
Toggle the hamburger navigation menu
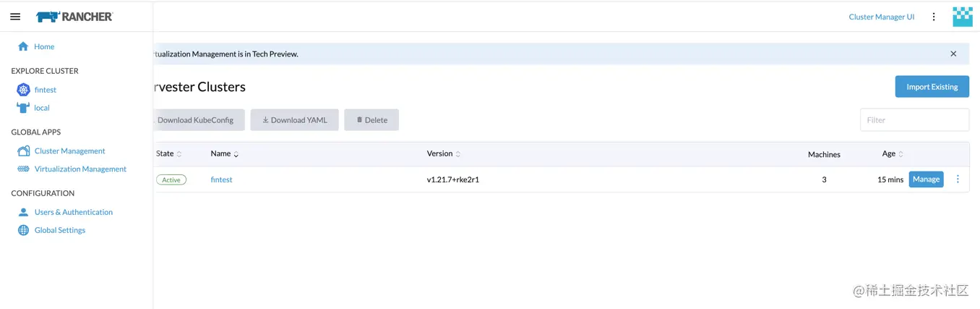tap(15, 17)
